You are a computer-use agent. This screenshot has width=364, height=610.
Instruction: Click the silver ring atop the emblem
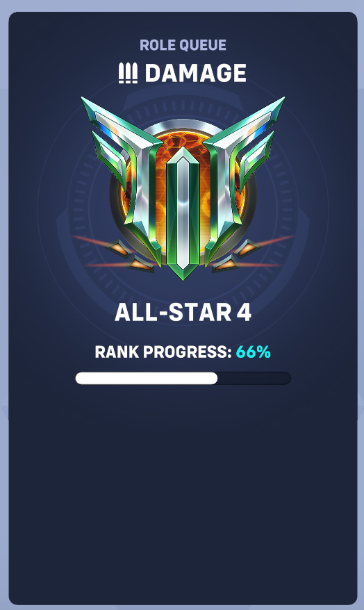[x=183, y=129]
